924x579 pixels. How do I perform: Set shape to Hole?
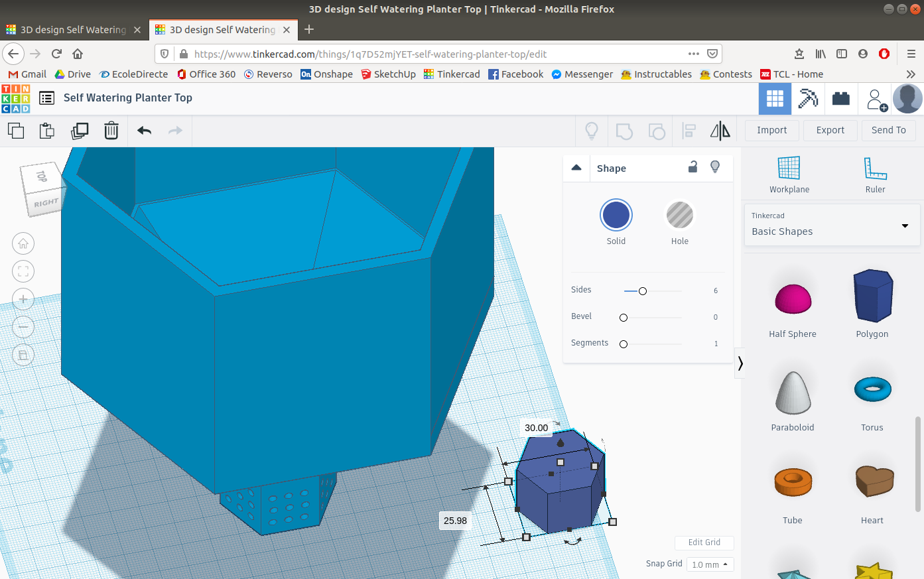[x=680, y=215]
